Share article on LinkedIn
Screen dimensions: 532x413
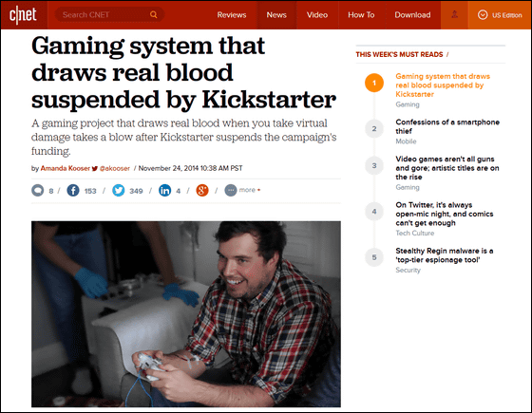tap(165, 190)
